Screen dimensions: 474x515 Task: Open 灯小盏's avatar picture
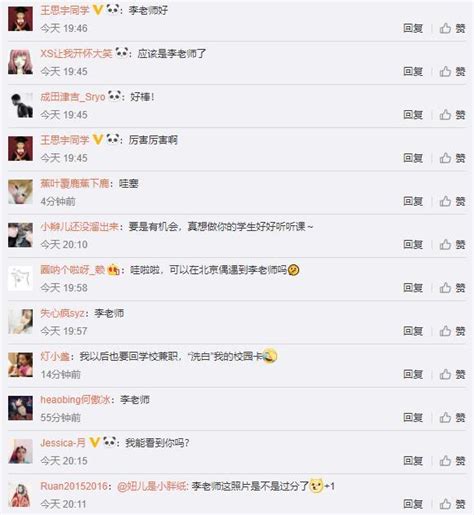[20, 365]
